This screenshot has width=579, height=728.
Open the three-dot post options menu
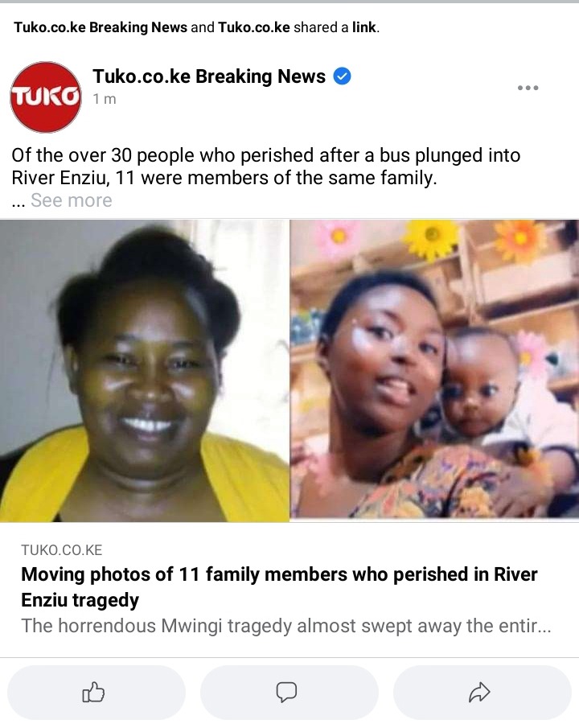pos(528,88)
